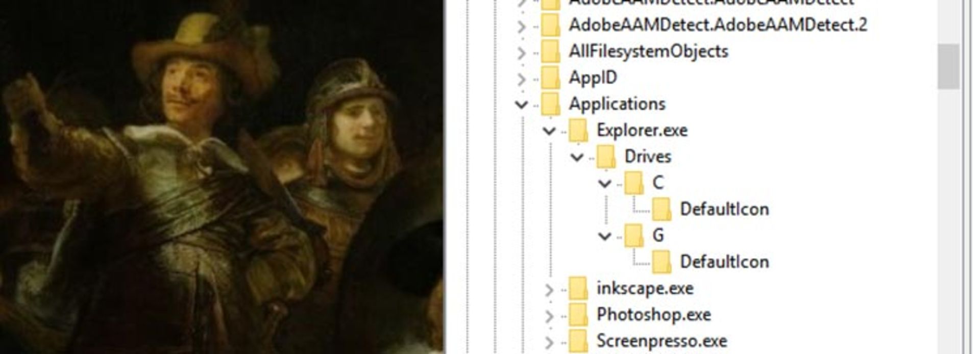Click the folder icon beside AdobeAAMDetect.AdobeAAMDetect.2

(x=551, y=25)
